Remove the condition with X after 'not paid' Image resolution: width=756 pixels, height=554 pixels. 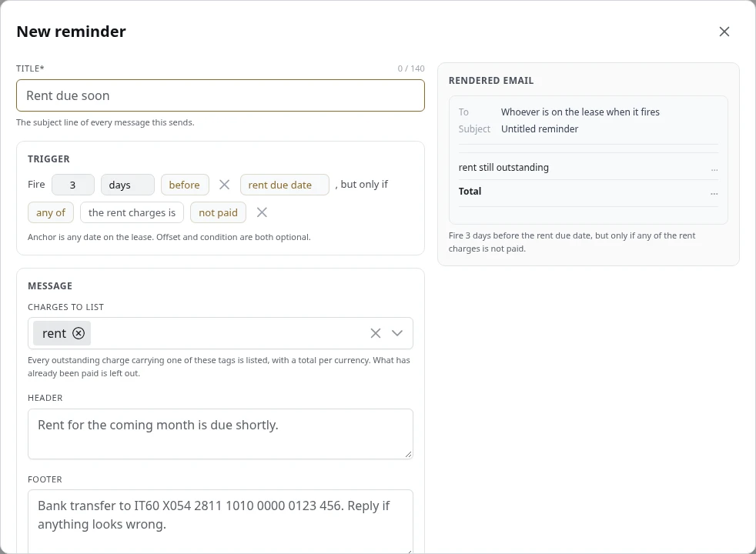(x=262, y=212)
